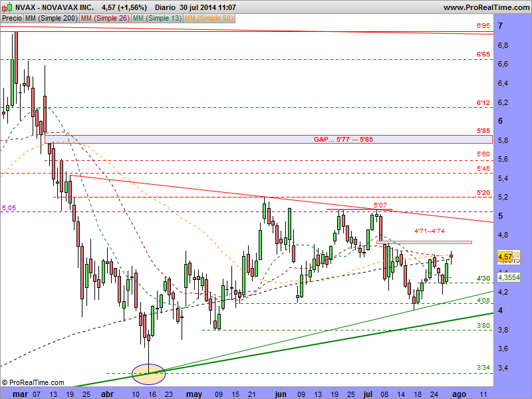Click the 08 date label on time axis
Screen dimensions: 532x399
coord(384,394)
